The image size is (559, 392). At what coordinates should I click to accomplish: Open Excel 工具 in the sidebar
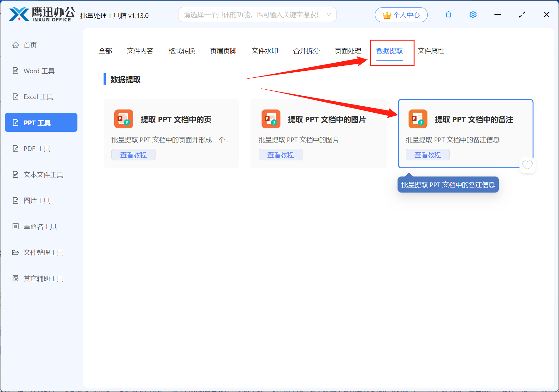38,97
